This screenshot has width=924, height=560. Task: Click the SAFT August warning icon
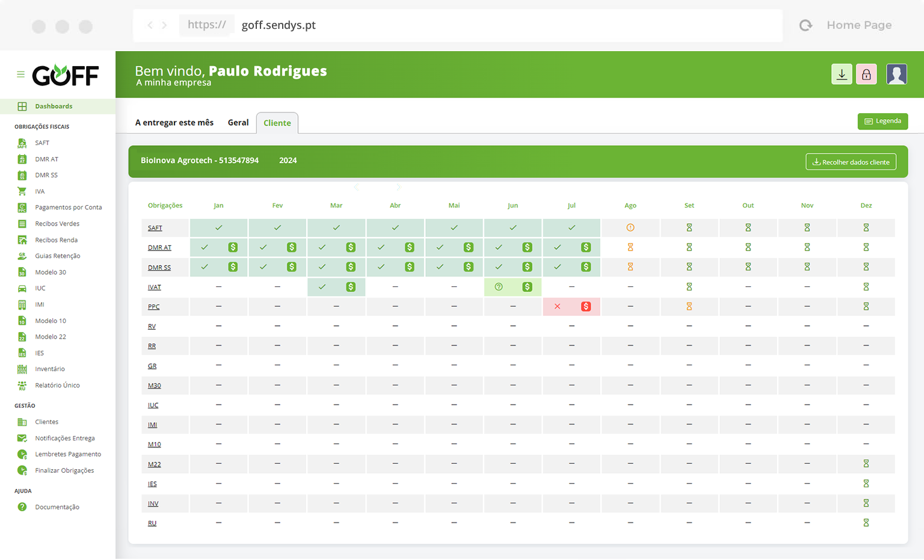click(630, 228)
